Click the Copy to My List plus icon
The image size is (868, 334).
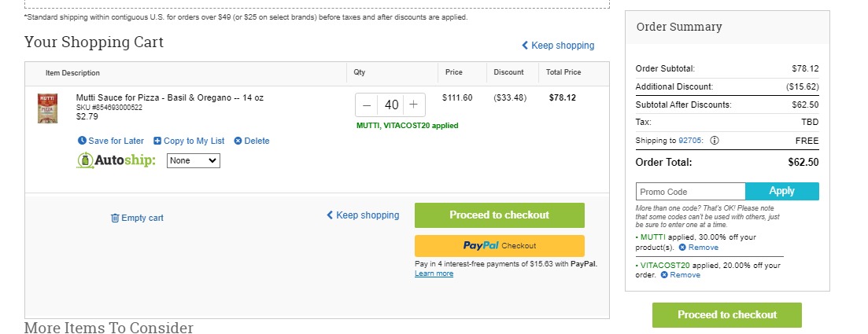tap(157, 141)
